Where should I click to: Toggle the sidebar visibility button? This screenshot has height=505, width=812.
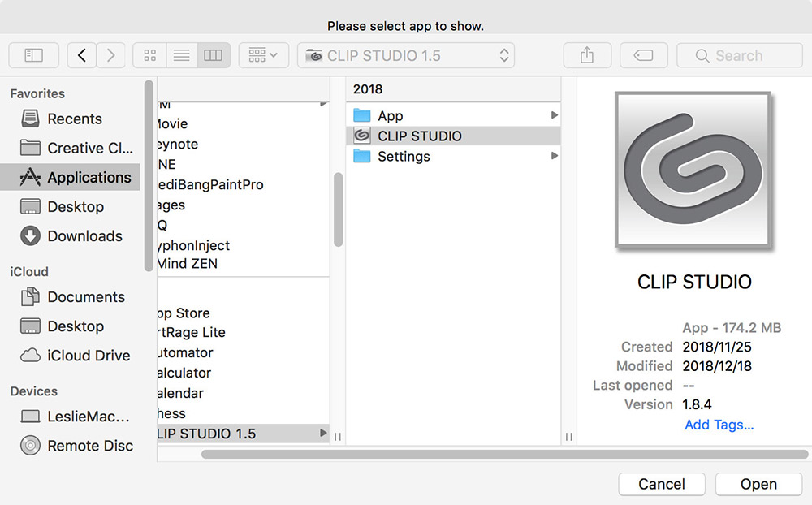33,55
